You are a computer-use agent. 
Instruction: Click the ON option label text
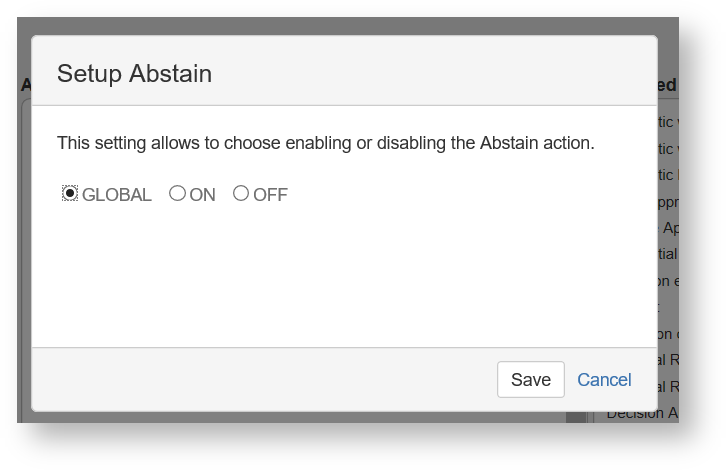[x=202, y=195]
